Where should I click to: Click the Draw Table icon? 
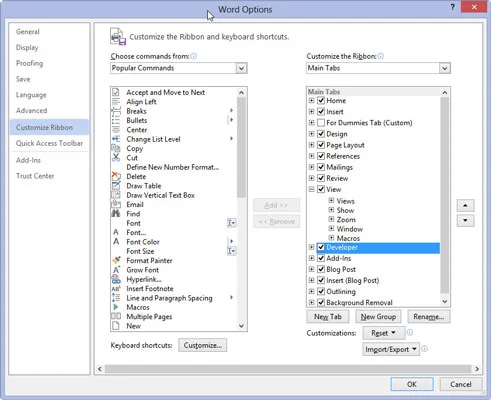[x=116, y=185]
